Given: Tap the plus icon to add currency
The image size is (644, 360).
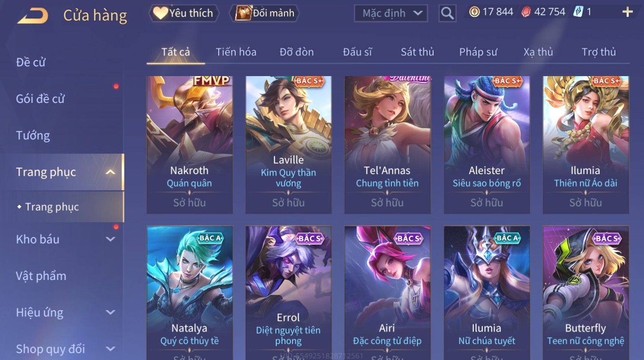Looking at the screenshot, I should 627,12.
